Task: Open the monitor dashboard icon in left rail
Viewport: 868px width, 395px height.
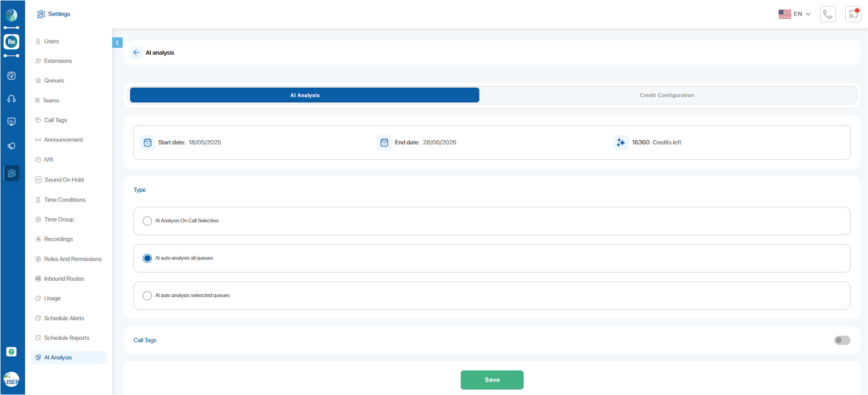Action: click(x=11, y=122)
